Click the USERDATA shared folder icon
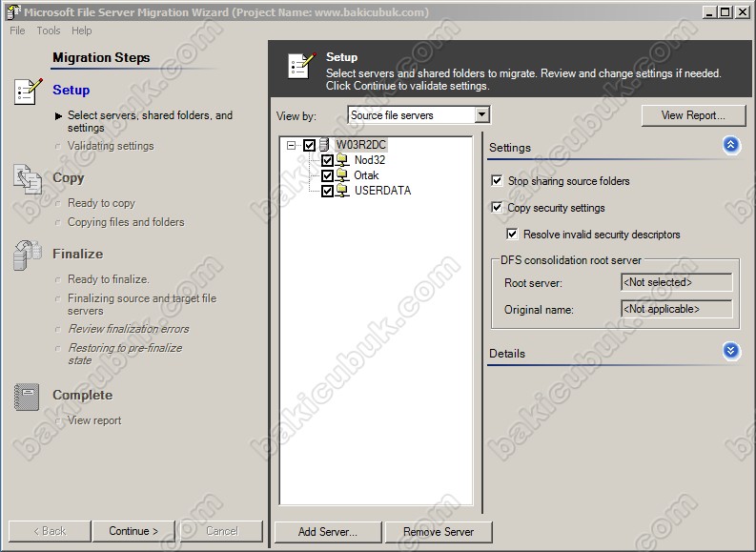The height and width of the screenshot is (552, 756). [342, 191]
